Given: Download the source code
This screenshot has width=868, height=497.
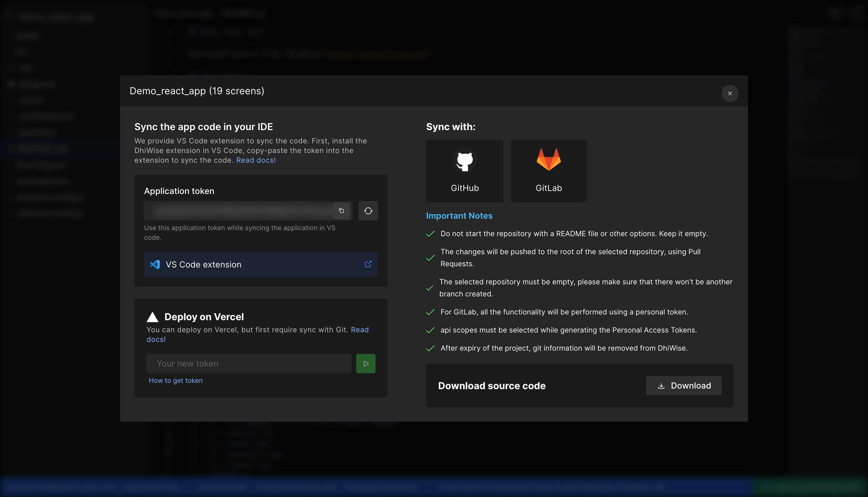Looking at the screenshot, I should tap(683, 385).
